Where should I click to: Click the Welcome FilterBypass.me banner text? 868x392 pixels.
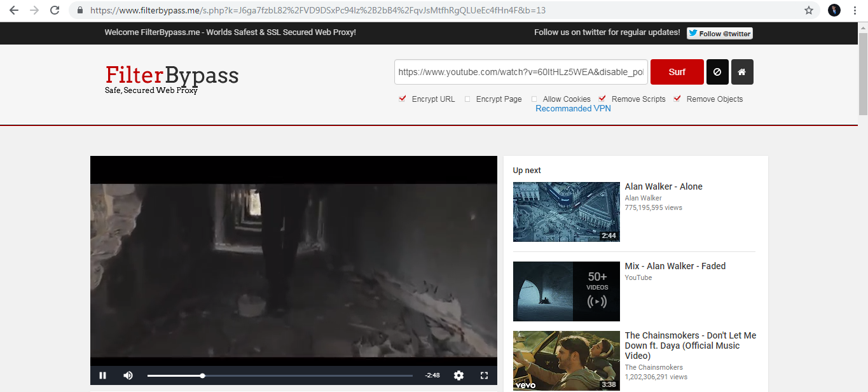pyautogui.click(x=230, y=32)
